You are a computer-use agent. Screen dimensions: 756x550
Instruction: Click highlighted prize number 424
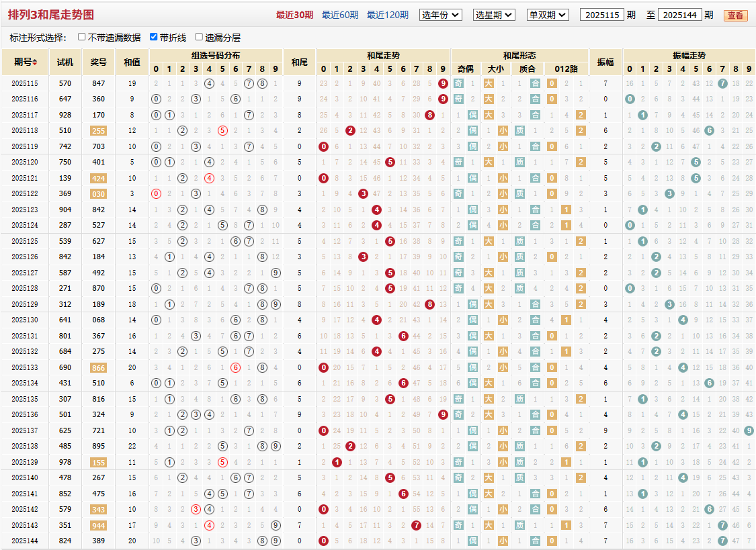point(98,178)
